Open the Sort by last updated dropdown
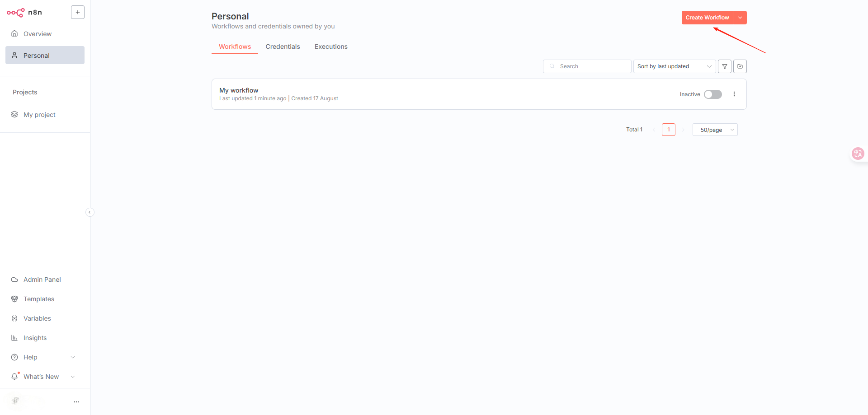This screenshot has width=868, height=415. [675, 66]
